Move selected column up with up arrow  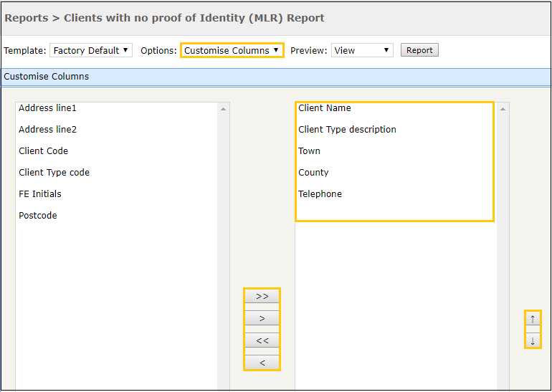pyautogui.click(x=533, y=319)
